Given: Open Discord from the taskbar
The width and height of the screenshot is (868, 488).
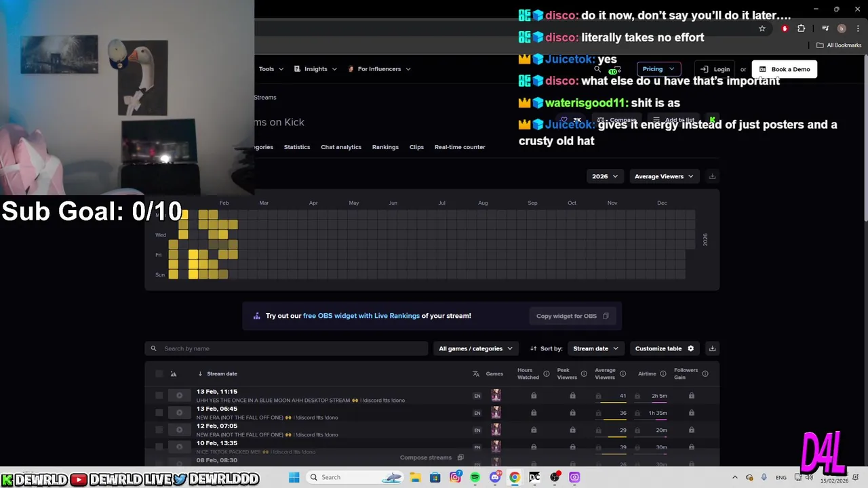Looking at the screenshot, I should pos(495,477).
